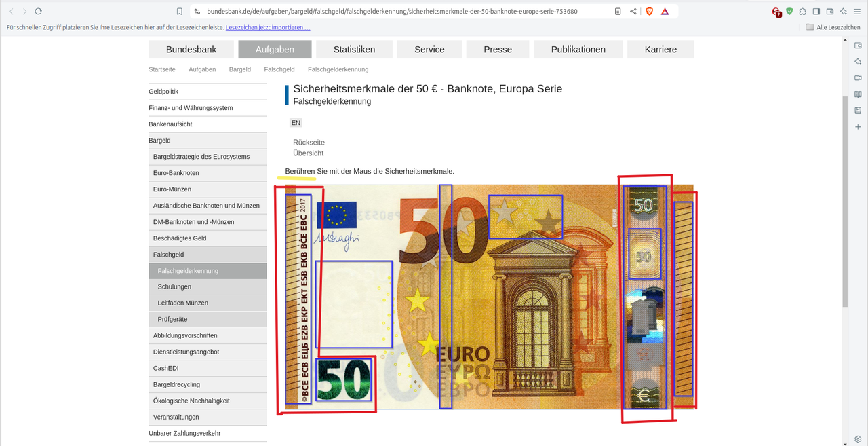This screenshot has height=446, width=868.
Task: Open Prüfgeräte navigation entry
Action: point(208,319)
